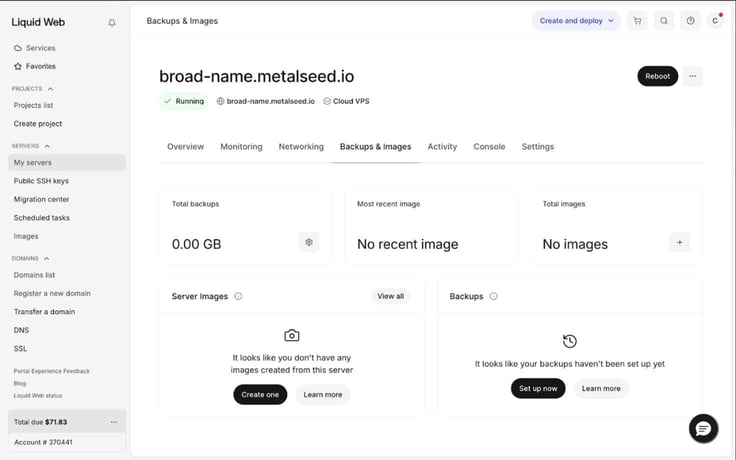Viewport: 736px width, 460px height.
Task: Open the more options button beside Reboot
Action: point(692,76)
